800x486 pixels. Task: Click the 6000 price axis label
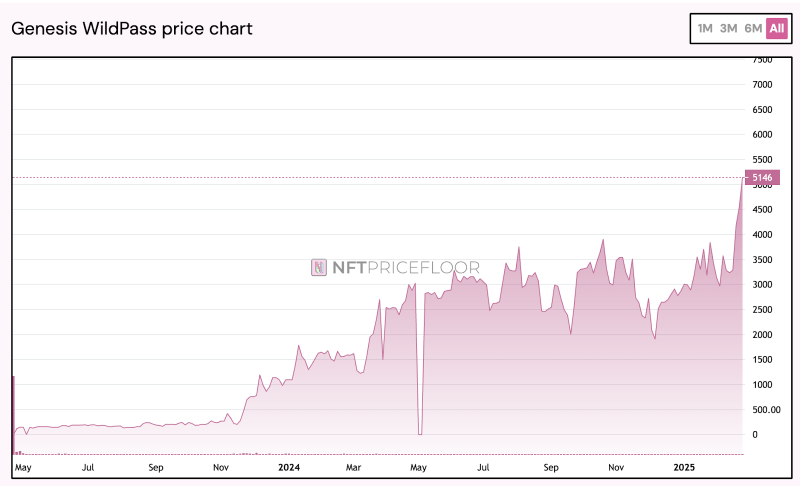(762, 135)
